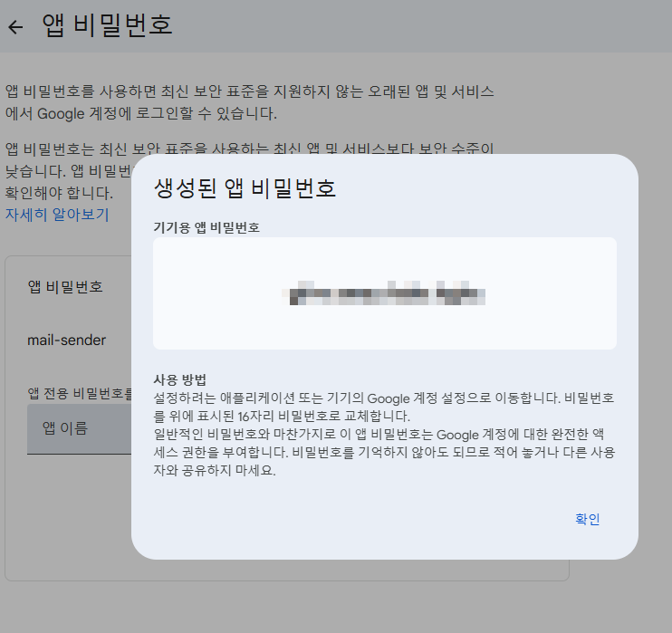Image resolution: width=672 pixels, height=633 pixels.
Task: Click the 앱 비밀번호 card heading
Action: click(x=65, y=286)
